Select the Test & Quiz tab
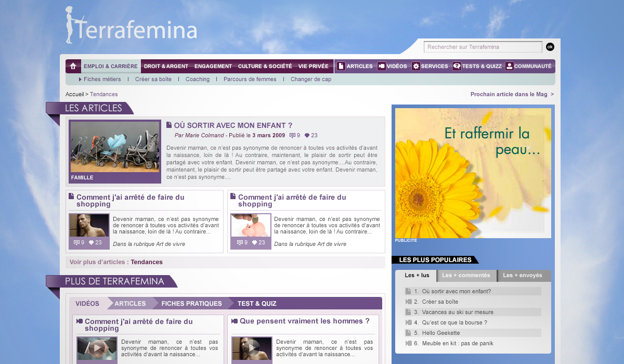The width and height of the screenshot is (624, 364). point(257,303)
